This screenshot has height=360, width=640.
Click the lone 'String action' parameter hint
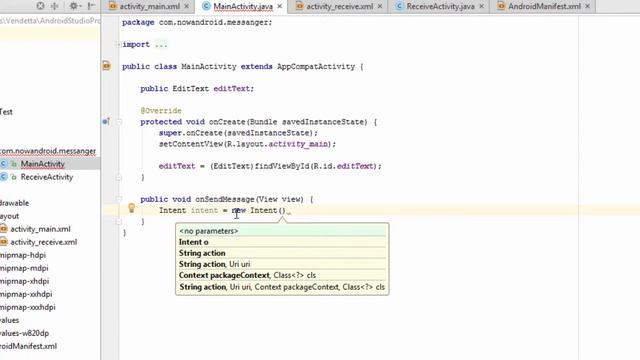point(282,253)
